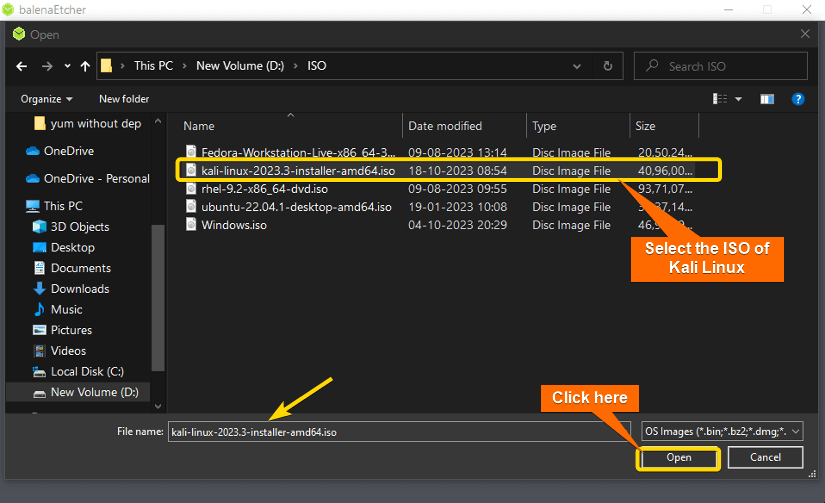Open the view options dropdown arrow
The height and width of the screenshot is (503, 825).
point(738,99)
